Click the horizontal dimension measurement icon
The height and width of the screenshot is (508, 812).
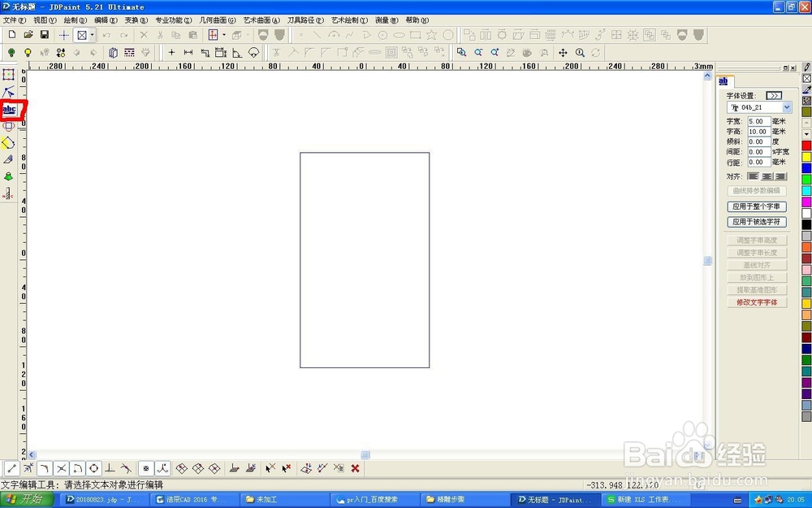(188, 52)
